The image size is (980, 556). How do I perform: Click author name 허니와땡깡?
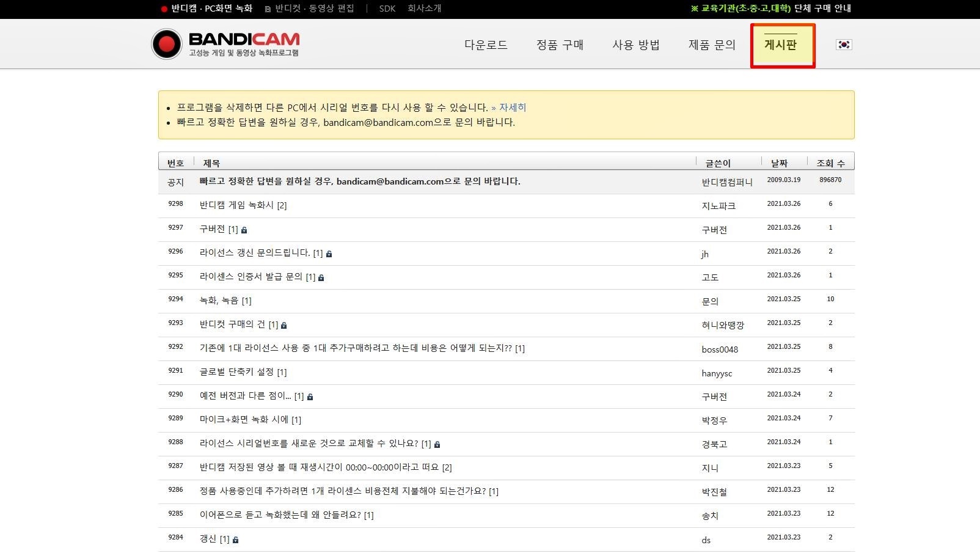pos(723,326)
